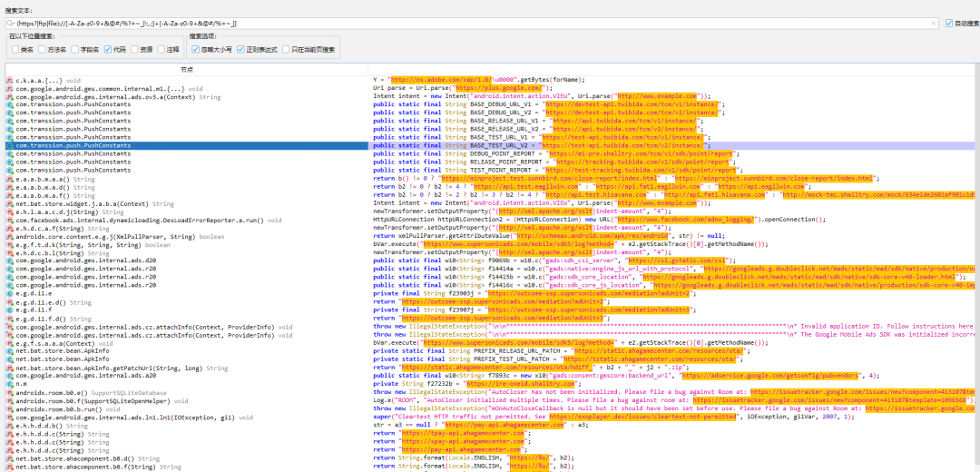This screenshot has height=472, width=980.
Task: Click class icon of highlighted PushConstants row
Action: 9,145
